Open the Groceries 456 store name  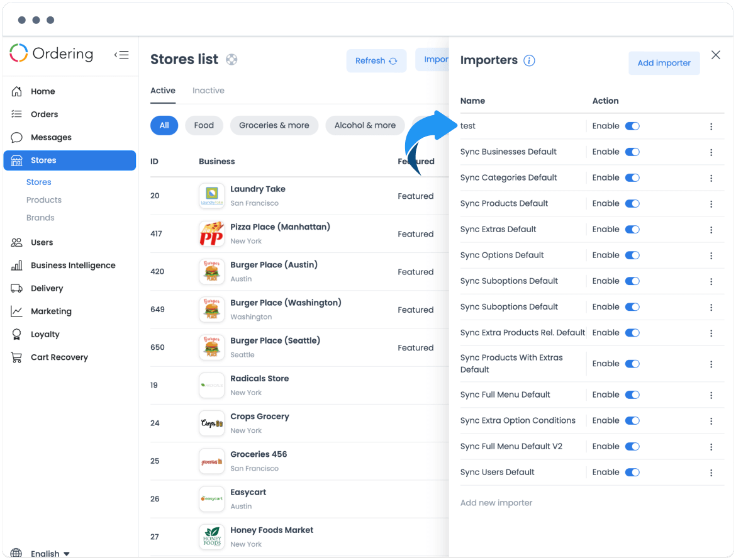click(259, 454)
